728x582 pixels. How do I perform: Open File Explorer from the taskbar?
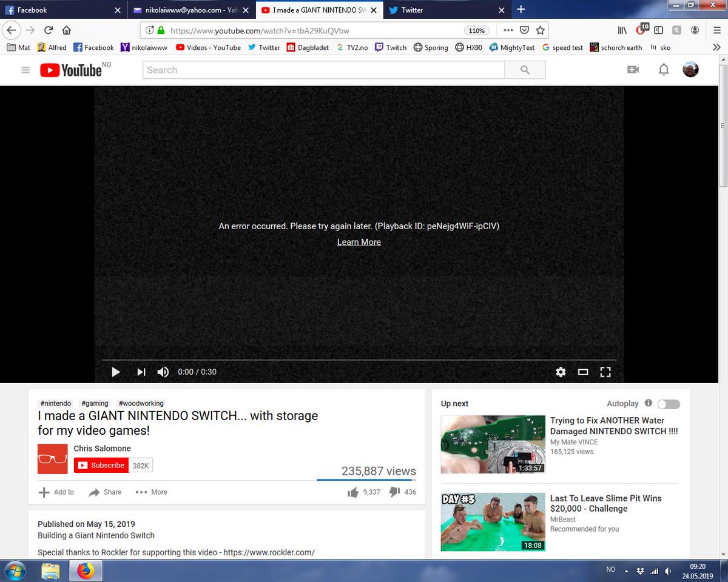click(51, 571)
